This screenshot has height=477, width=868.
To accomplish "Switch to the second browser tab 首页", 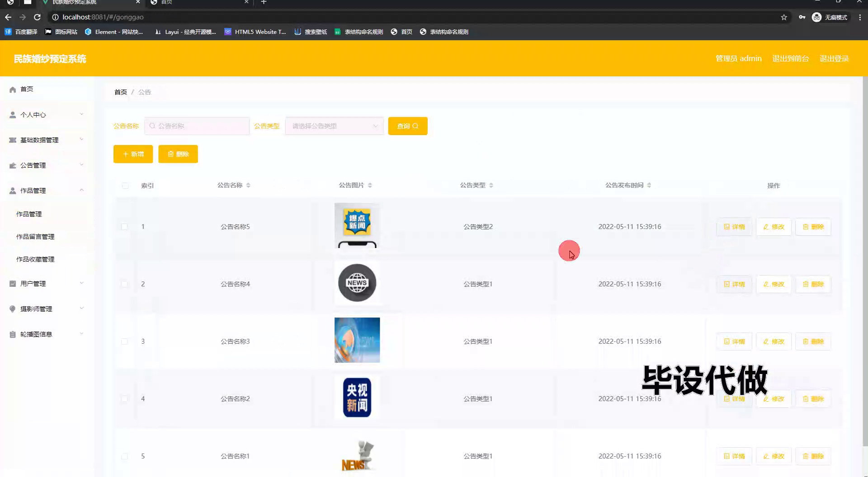I will [200, 2].
